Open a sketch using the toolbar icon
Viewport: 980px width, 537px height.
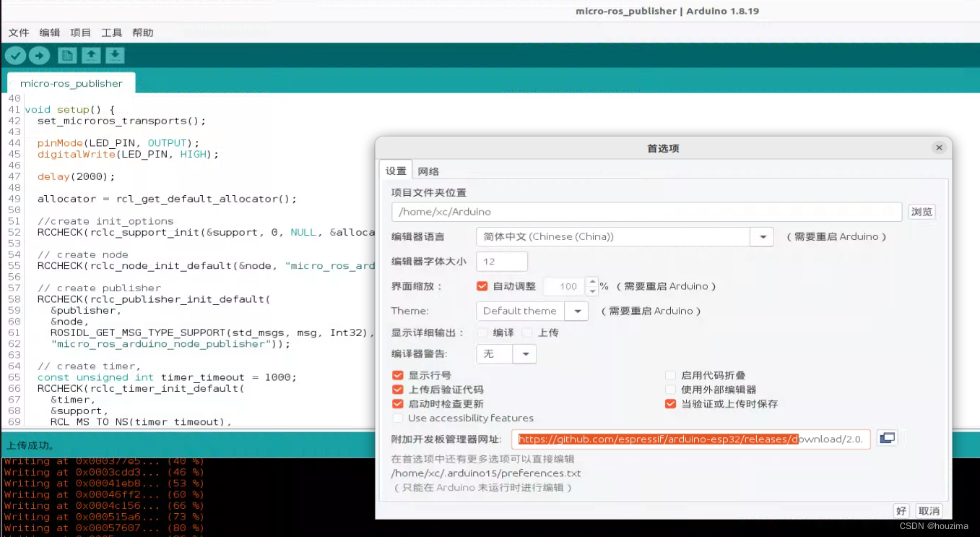90,55
